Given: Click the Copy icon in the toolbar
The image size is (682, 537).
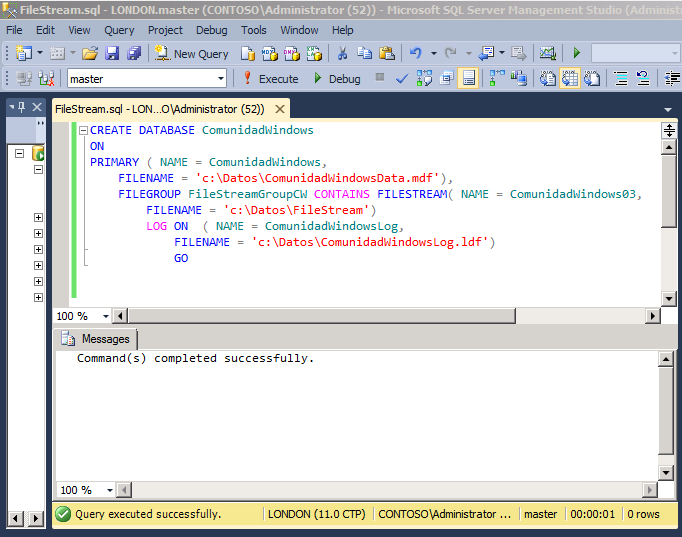Looking at the screenshot, I should (x=364, y=53).
